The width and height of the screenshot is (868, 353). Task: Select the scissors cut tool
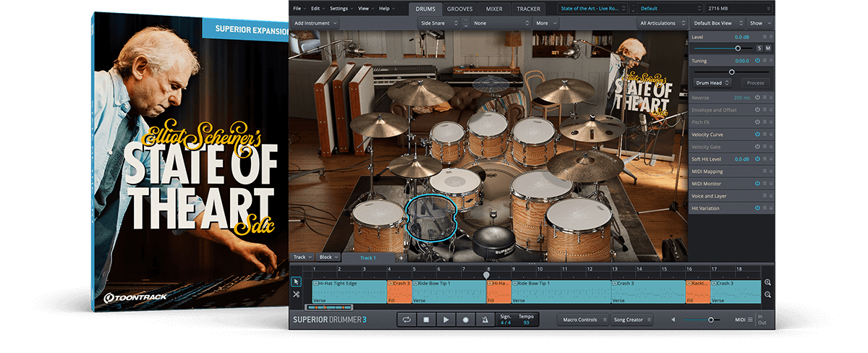pos(296,294)
